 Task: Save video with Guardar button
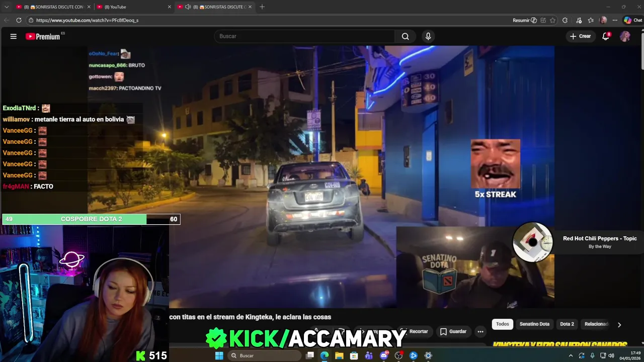coord(453,331)
